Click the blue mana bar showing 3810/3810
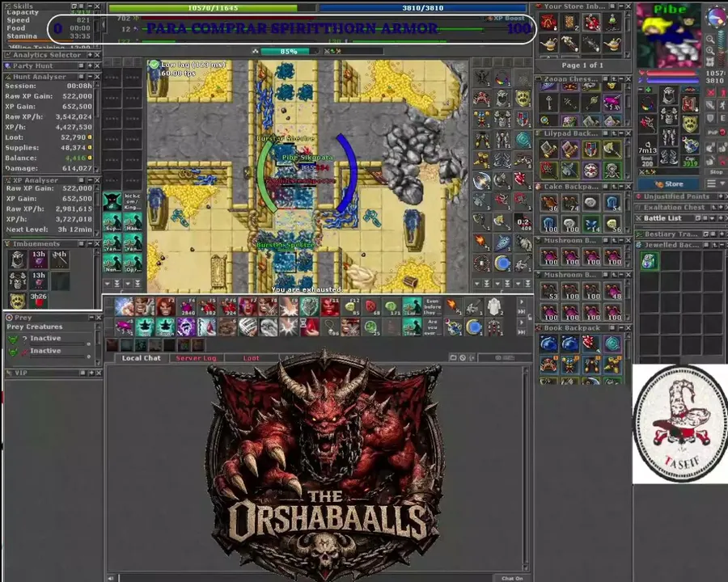728x582 pixels. pyautogui.click(x=423, y=8)
